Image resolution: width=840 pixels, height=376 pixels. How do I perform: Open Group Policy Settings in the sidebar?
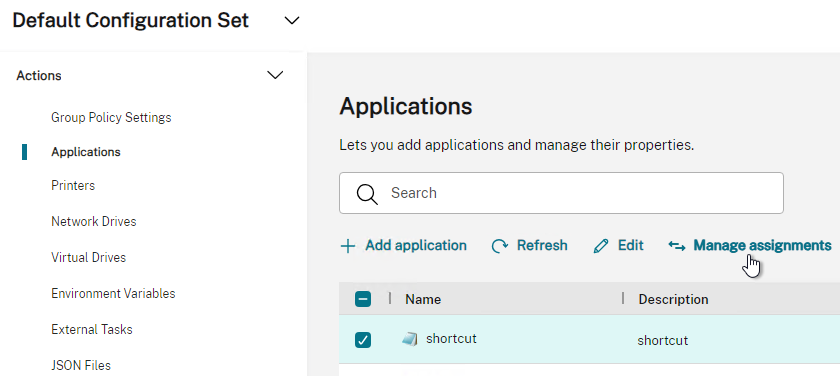pyautogui.click(x=111, y=117)
